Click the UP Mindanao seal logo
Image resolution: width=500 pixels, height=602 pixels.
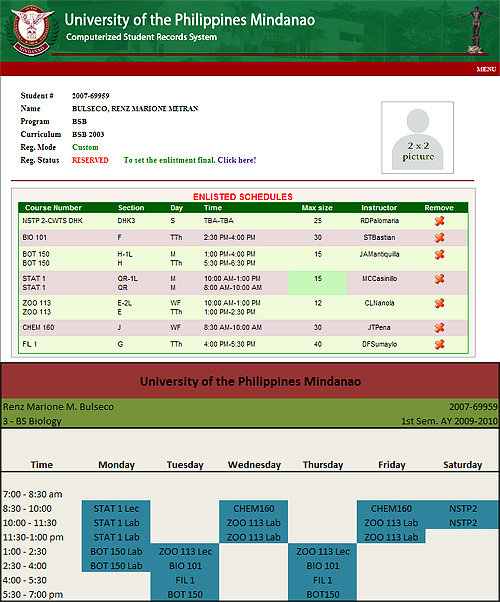click(x=32, y=30)
